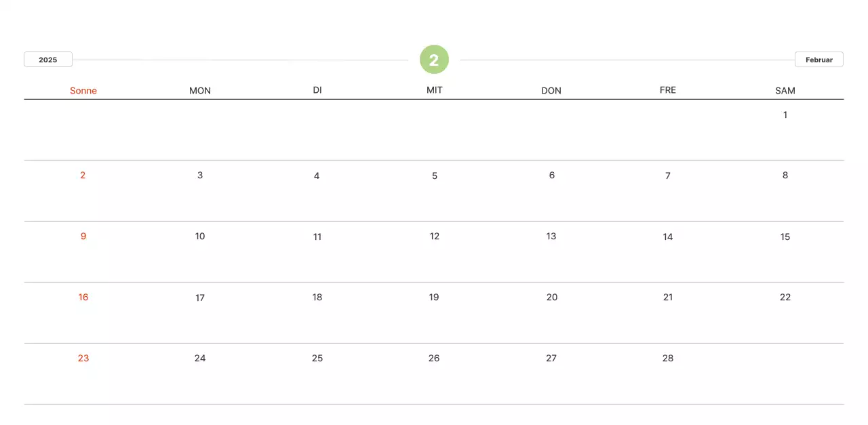Viewport: 868px width, 425px height.
Task: Click the red Sunday 23 date
Action: (83, 358)
